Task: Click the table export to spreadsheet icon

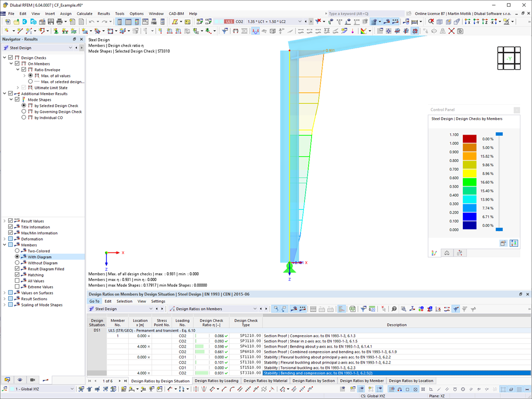Action: [353, 309]
